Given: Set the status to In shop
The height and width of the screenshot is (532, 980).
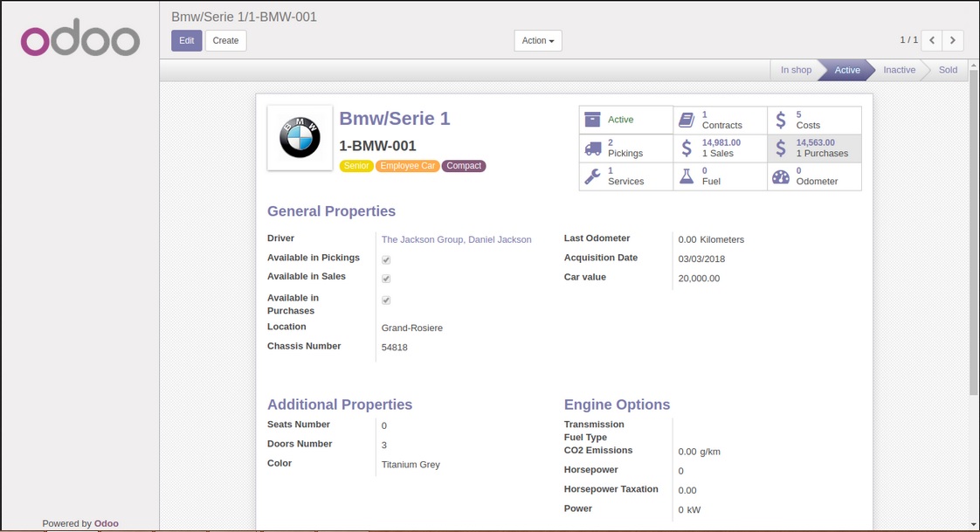Looking at the screenshot, I should pos(795,70).
